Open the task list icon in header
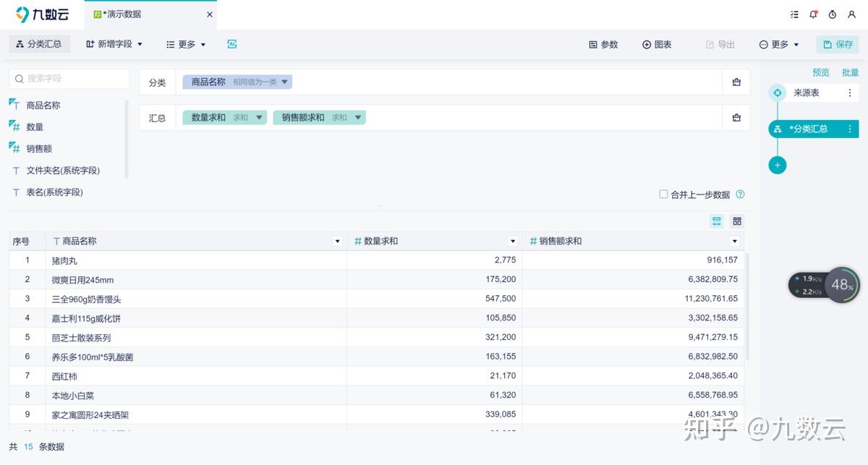 coord(795,14)
